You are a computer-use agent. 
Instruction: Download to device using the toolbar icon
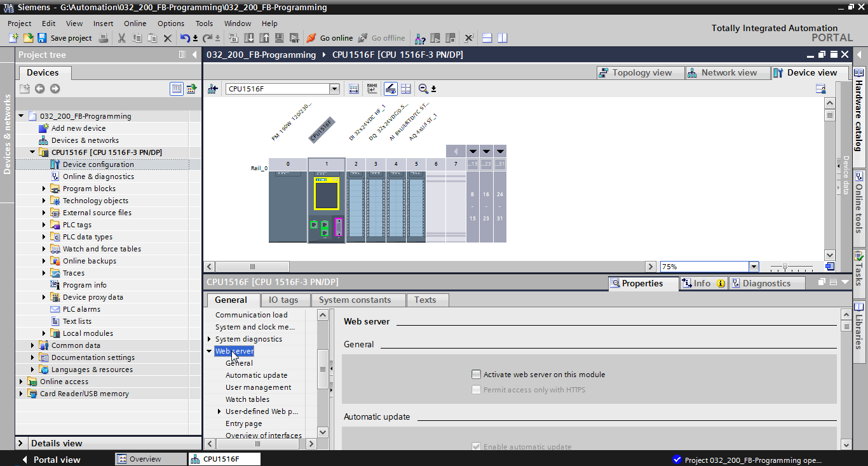[249, 38]
